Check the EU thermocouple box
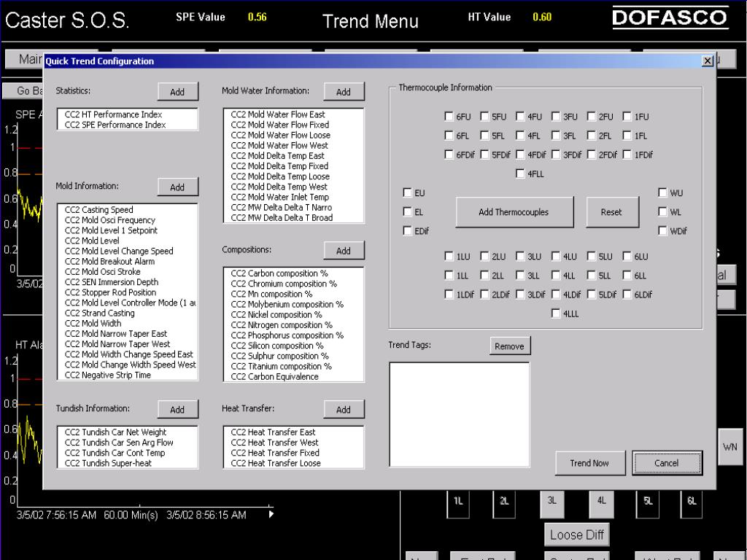The height and width of the screenshot is (560, 747). point(407,192)
